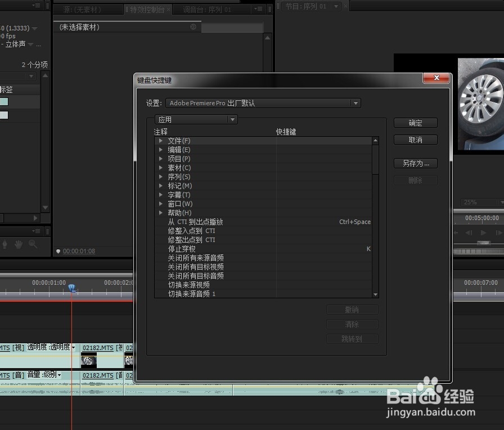Select the Zoom tool
Viewport: 504px width, 430px height.
(x=33, y=244)
